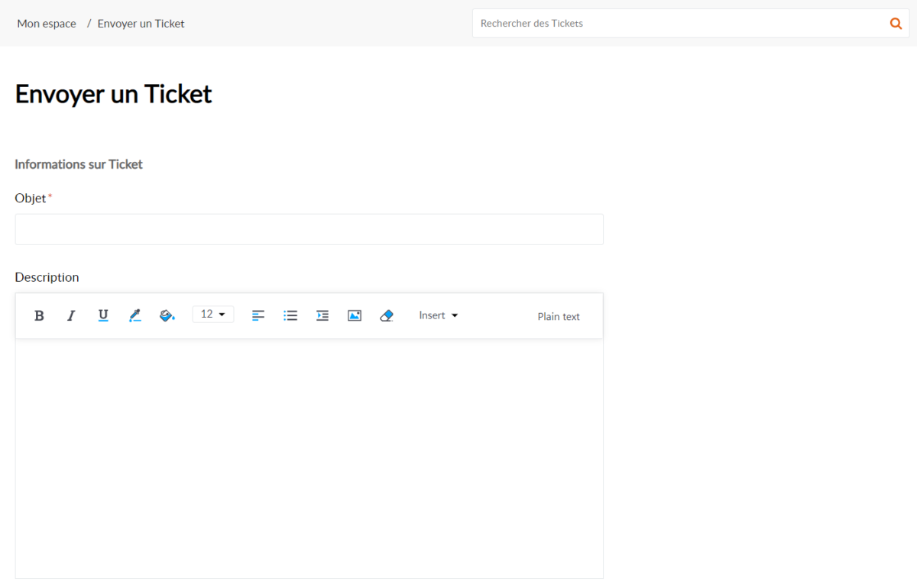Increase paragraph indent
The height and width of the screenshot is (588, 917).
point(322,315)
